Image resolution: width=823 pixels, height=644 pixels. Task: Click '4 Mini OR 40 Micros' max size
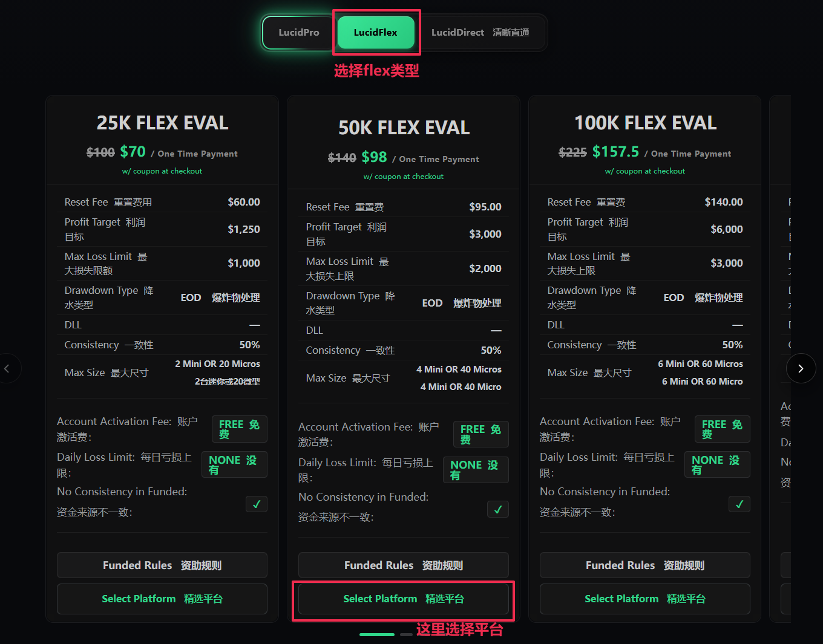pyautogui.click(x=459, y=369)
